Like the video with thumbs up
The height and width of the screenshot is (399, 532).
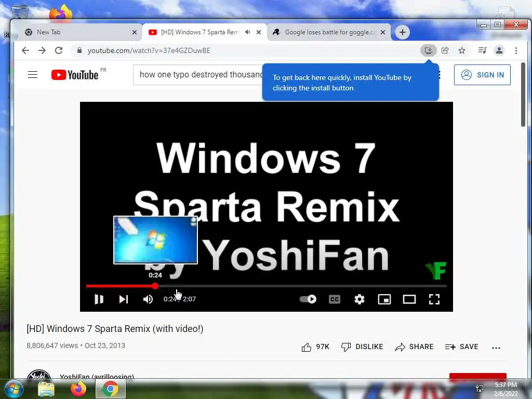315,347
